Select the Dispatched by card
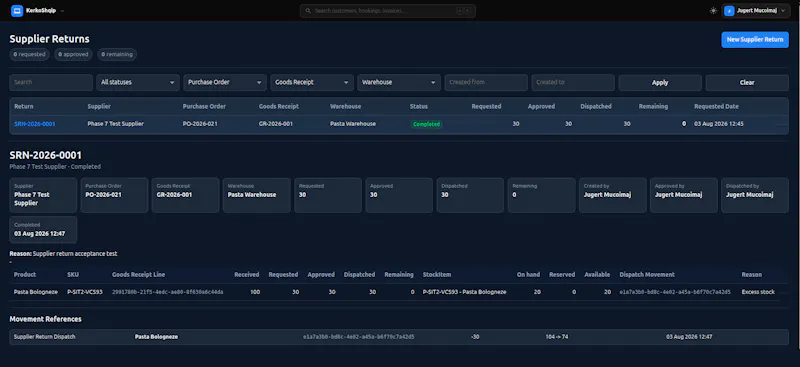Viewport: 800px width, 367px height. tap(755, 195)
